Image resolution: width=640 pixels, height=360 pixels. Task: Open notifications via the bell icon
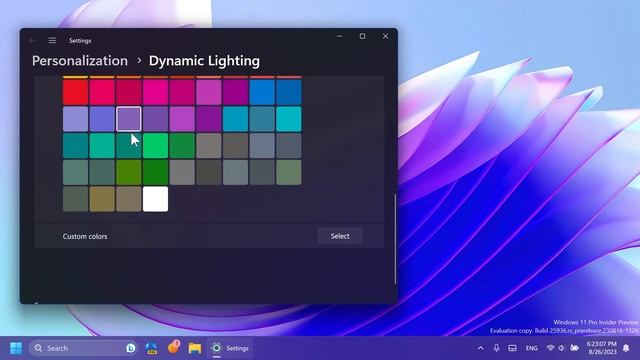point(626,348)
